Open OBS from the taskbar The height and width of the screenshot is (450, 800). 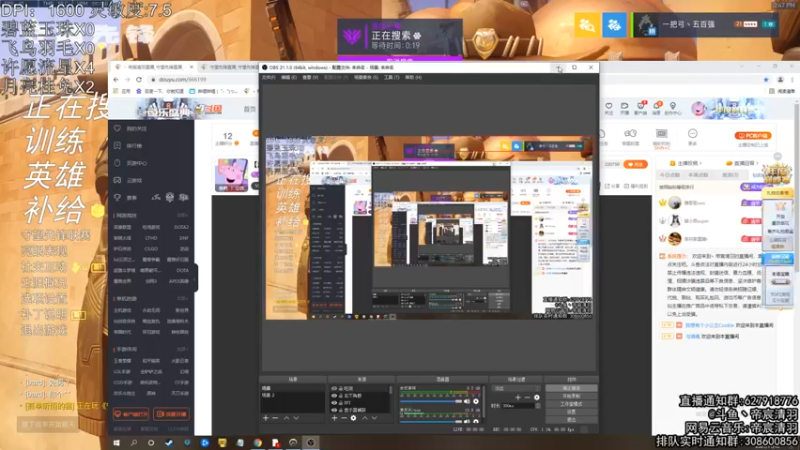coord(310,443)
